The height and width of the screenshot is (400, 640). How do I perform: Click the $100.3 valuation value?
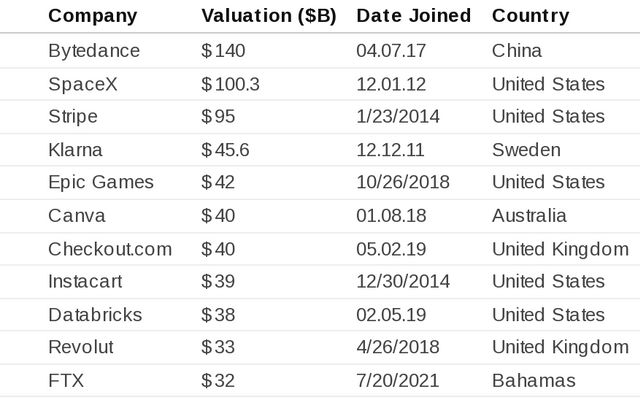[230, 84]
